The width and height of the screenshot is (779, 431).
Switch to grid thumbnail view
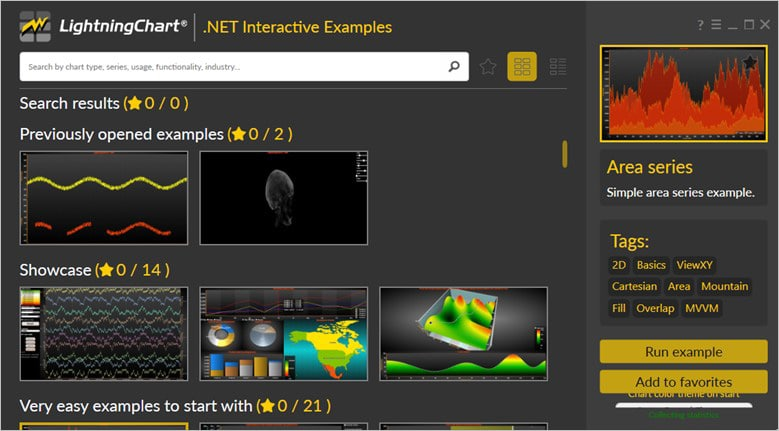click(x=521, y=67)
